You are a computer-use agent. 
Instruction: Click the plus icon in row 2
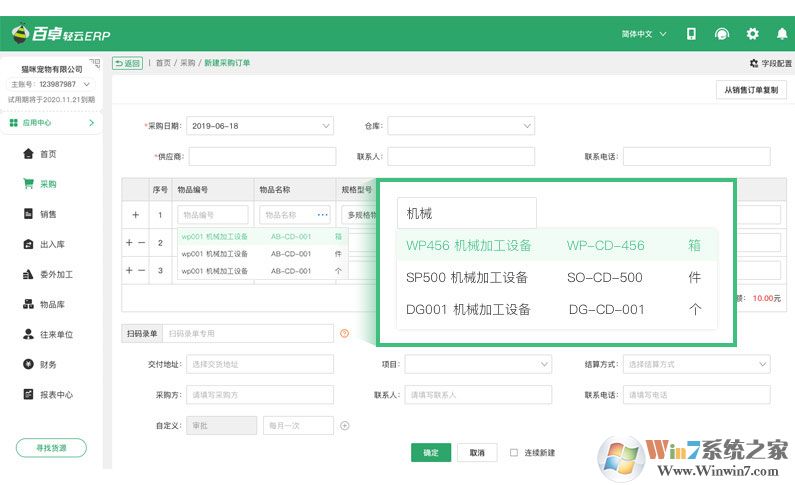pyautogui.click(x=129, y=243)
